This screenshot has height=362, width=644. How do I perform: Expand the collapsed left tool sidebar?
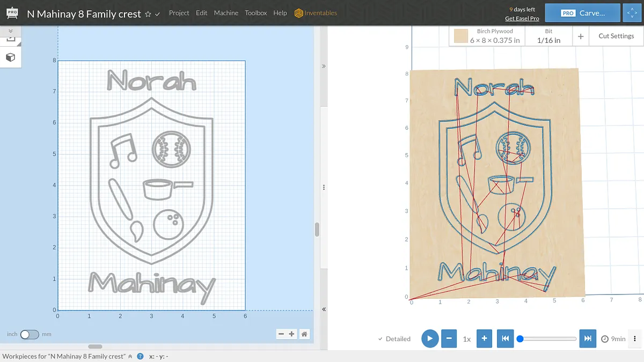(10, 32)
